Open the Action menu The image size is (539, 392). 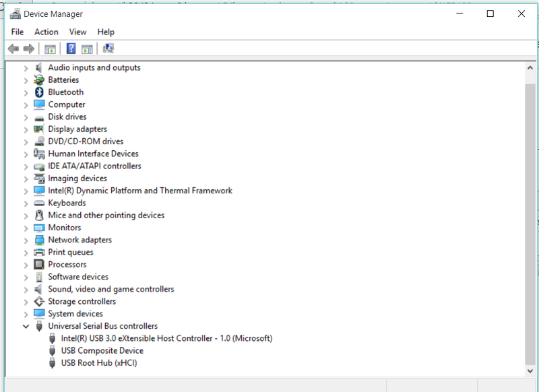click(x=46, y=32)
